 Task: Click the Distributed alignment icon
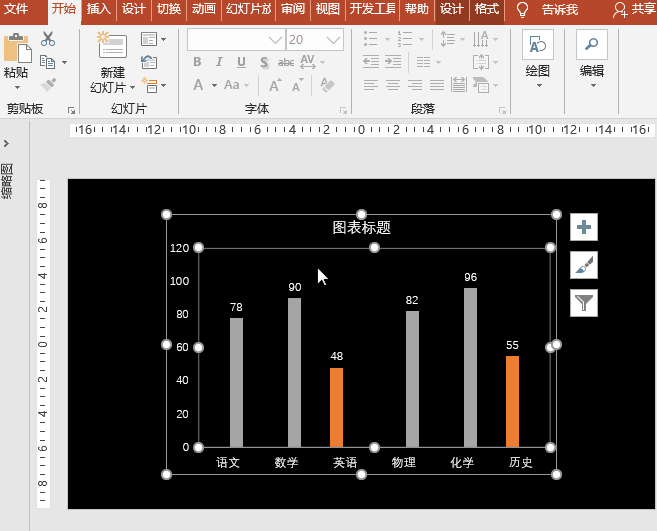pos(459,85)
